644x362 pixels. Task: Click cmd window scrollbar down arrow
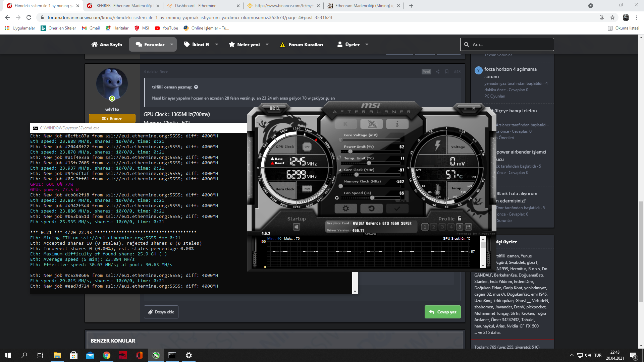(355, 291)
